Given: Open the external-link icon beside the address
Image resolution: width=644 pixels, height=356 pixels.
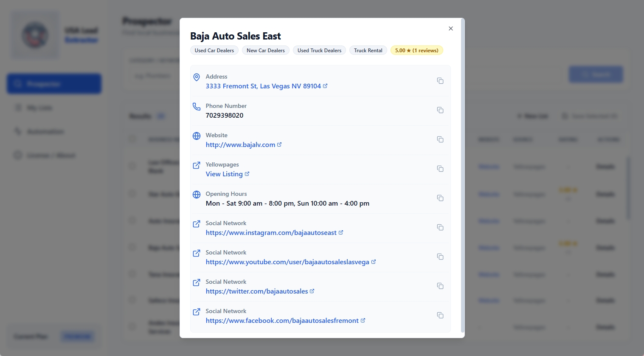Looking at the screenshot, I should 325,86.
